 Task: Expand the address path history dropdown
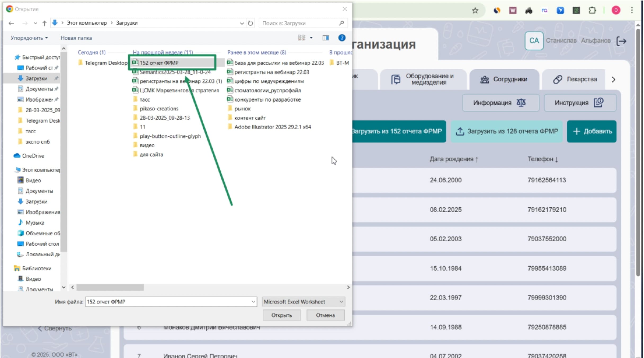(241, 23)
